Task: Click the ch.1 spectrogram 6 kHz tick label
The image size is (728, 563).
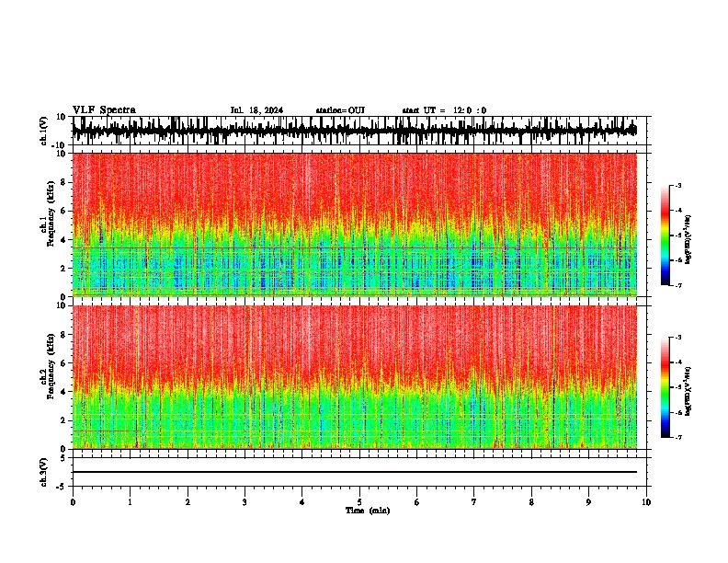Action: click(x=64, y=211)
